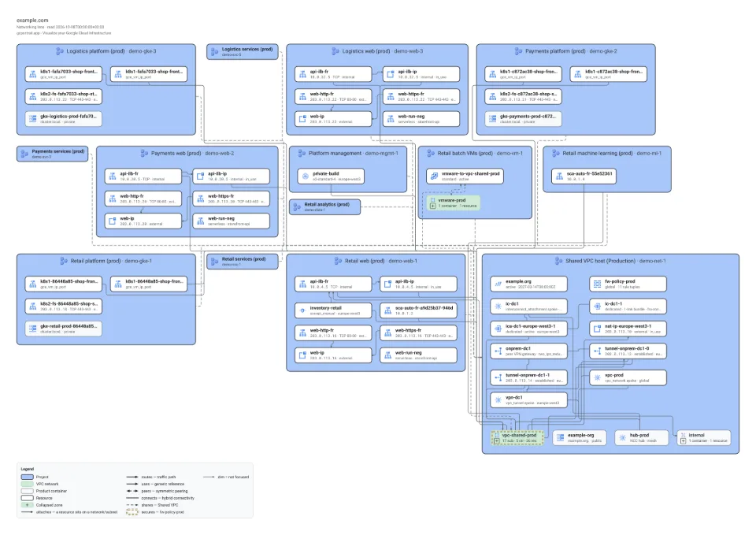Image resolution: width=756 pixels, height=535 pixels.
Task: Select sca-auto-fr-a9d25b37 node in Retail web
Action: coord(418,310)
